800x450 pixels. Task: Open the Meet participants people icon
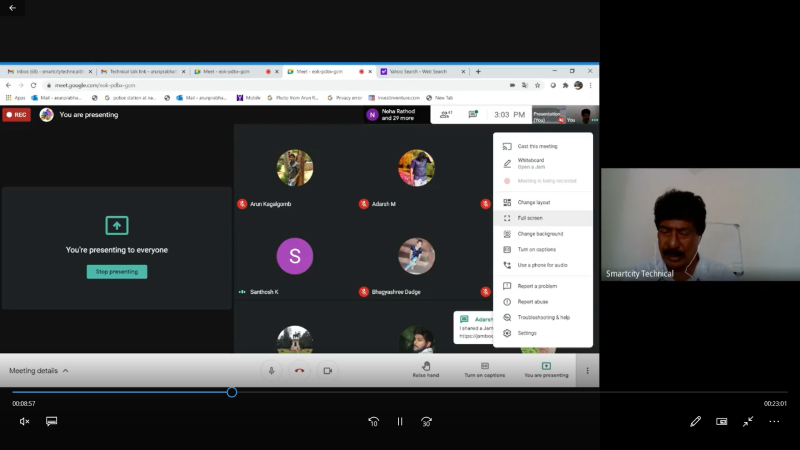[446, 115]
